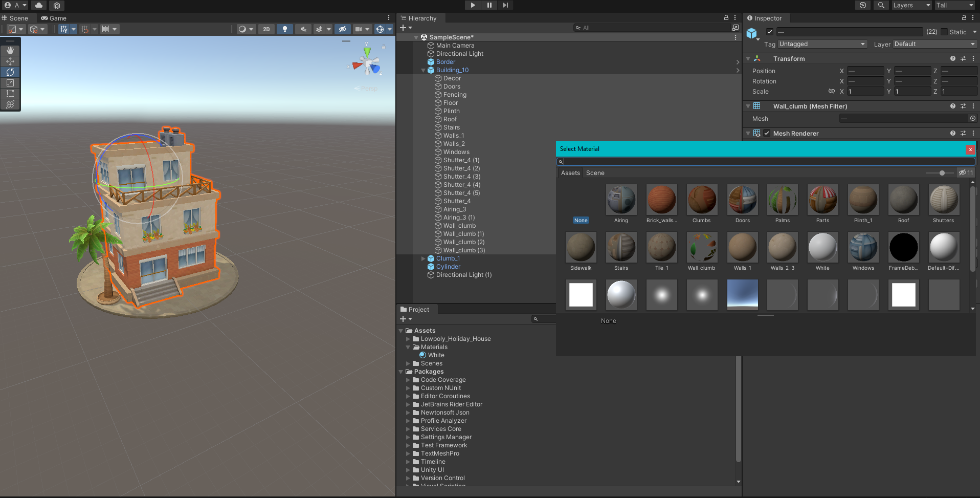Switch to the Game tab
Screen dimensions: 980x498
pos(54,18)
